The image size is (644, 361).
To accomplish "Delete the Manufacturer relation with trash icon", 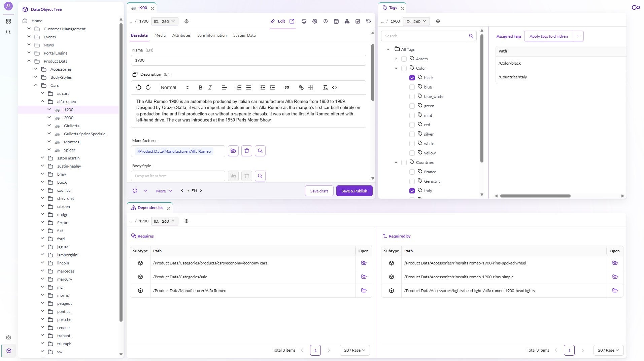I will (247, 151).
